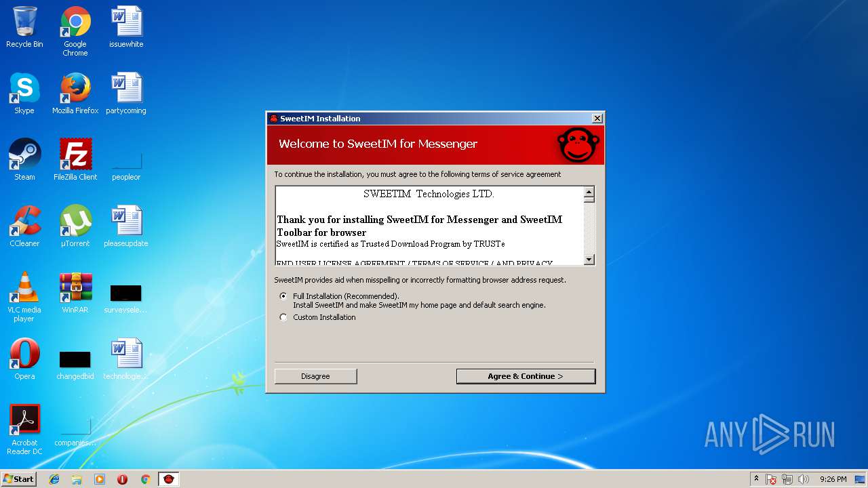Screen dimensions: 868x488
Task: Launch Acrobat Reader DC shortcut
Action: point(24,430)
